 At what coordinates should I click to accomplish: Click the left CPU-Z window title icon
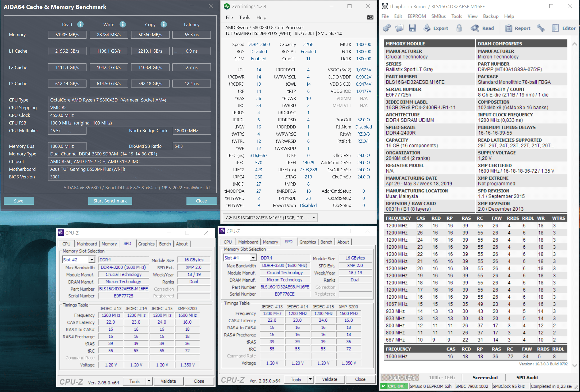[x=61, y=233]
